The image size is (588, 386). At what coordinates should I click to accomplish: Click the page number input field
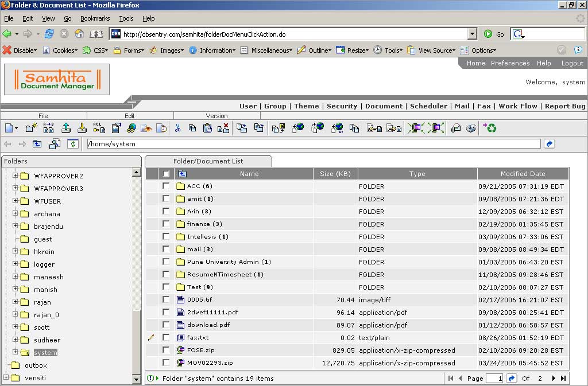pos(494,379)
